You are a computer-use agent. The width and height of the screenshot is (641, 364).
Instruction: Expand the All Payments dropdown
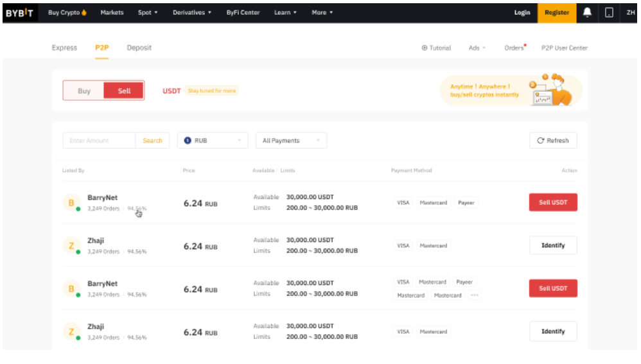coord(291,141)
